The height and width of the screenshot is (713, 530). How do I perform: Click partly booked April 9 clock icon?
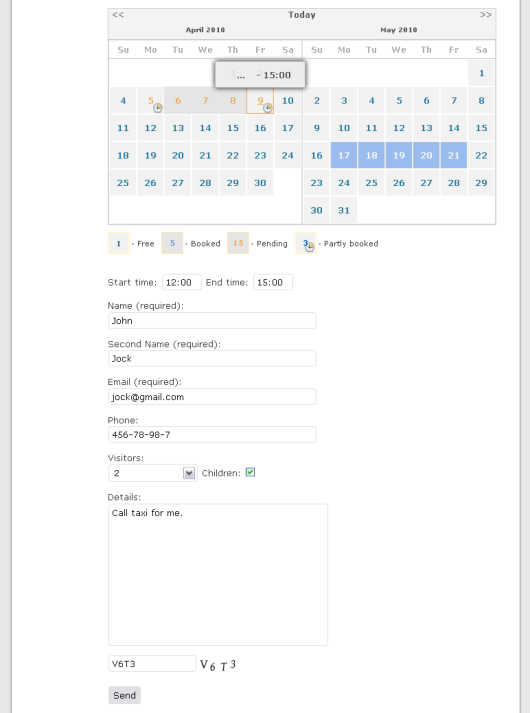[268, 108]
